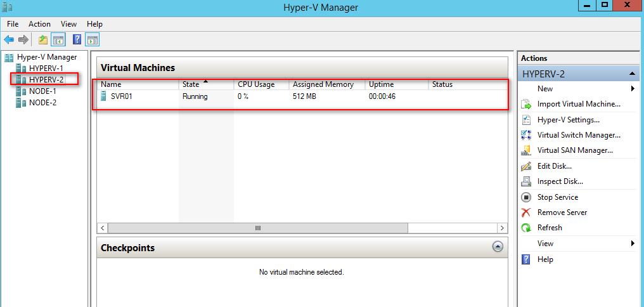
Task: Open the Help menu in menu bar
Action: 94,24
